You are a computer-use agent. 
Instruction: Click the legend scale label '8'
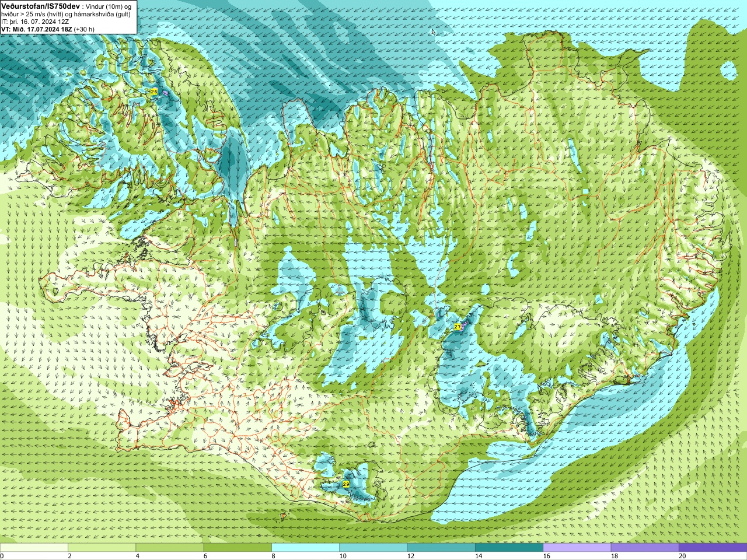tap(273, 556)
